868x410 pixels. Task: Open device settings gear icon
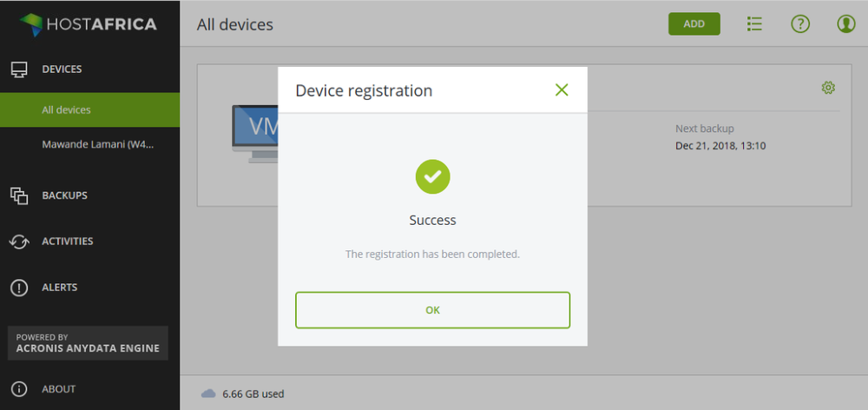click(x=828, y=87)
